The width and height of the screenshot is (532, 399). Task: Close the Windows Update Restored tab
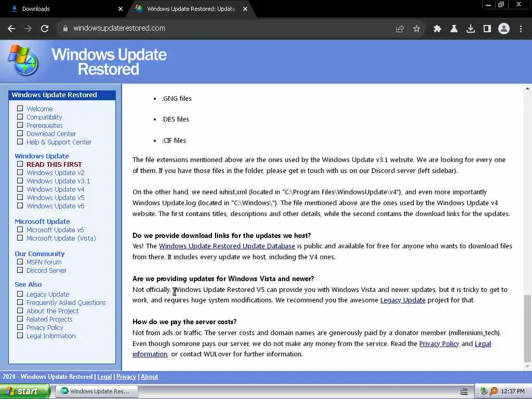coord(245,9)
